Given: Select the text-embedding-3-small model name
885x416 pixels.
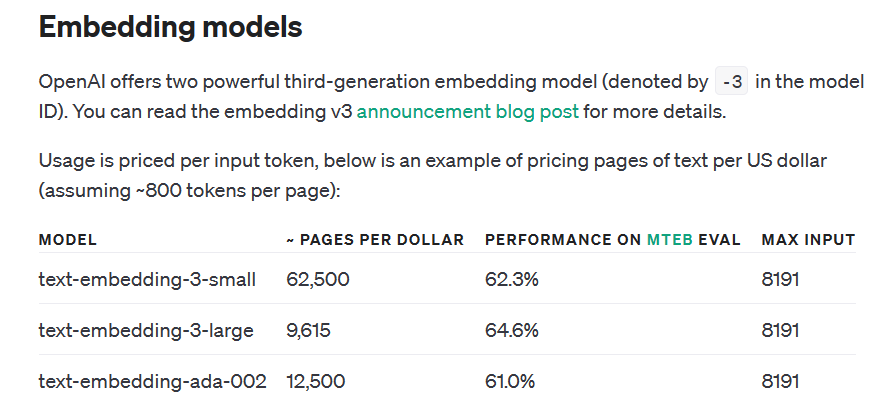Looking at the screenshot, I should point(147,280).
